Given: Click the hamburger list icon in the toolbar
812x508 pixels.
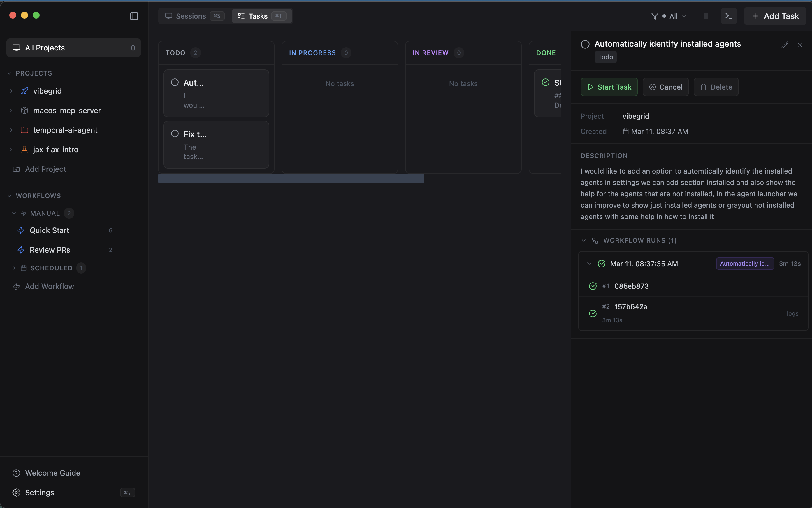Looking at the screenshot, I should pos(706,15).
